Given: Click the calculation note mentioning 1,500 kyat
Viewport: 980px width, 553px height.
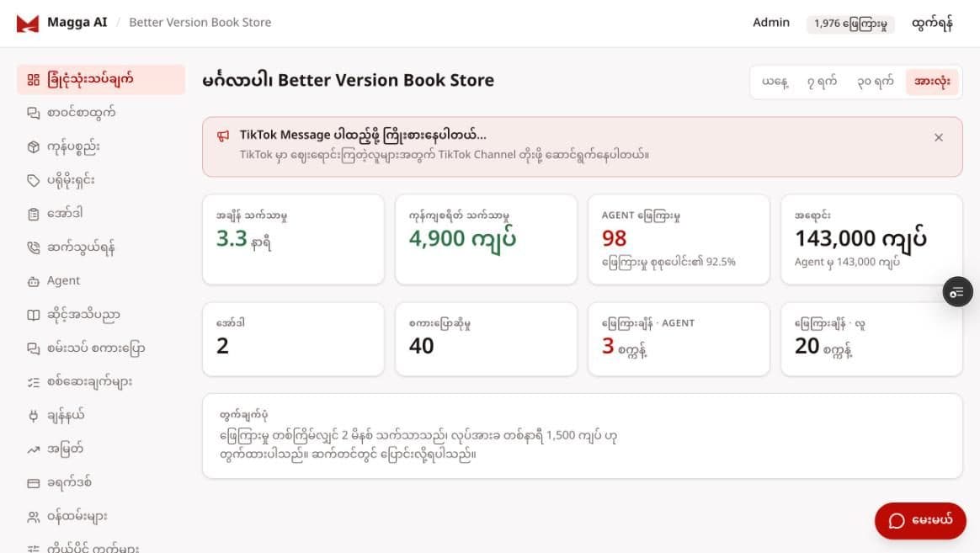Looking at the screenshot, I should [x=418, y=445].
